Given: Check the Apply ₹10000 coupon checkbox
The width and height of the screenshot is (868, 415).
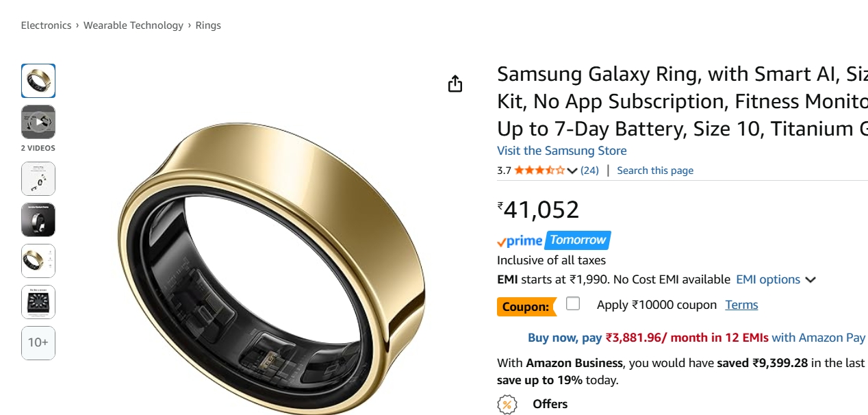Looking at the screenshot, I should coord(572,304).
